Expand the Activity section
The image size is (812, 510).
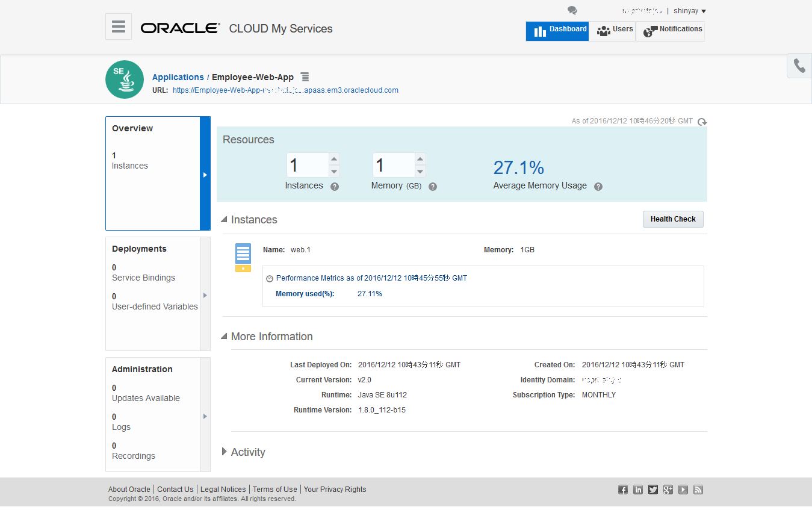[225, 452]
